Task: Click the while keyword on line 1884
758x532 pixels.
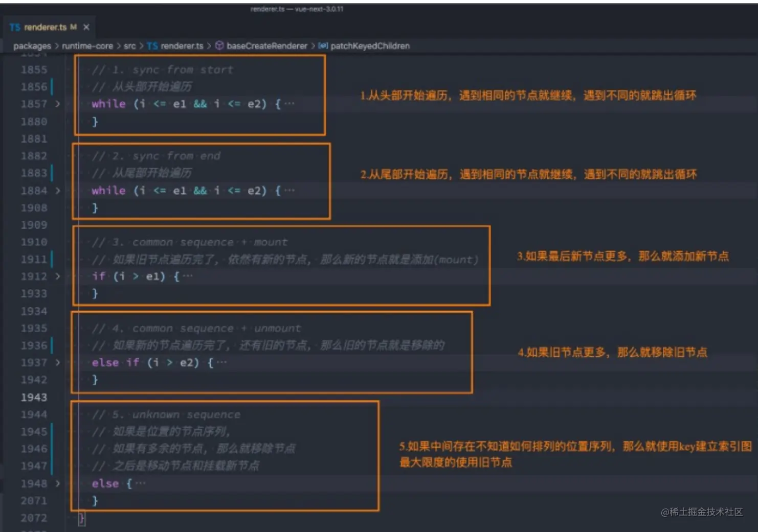Action: [x=108, y=191]
